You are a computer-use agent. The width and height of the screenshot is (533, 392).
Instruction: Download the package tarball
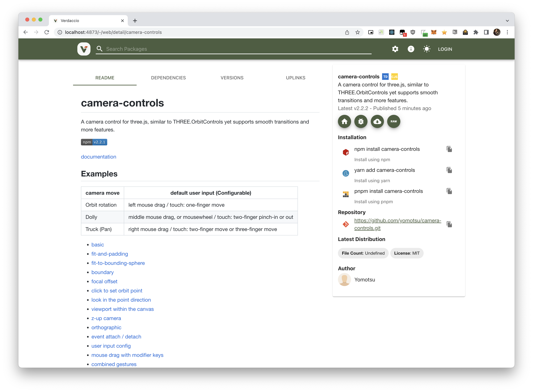377,121
